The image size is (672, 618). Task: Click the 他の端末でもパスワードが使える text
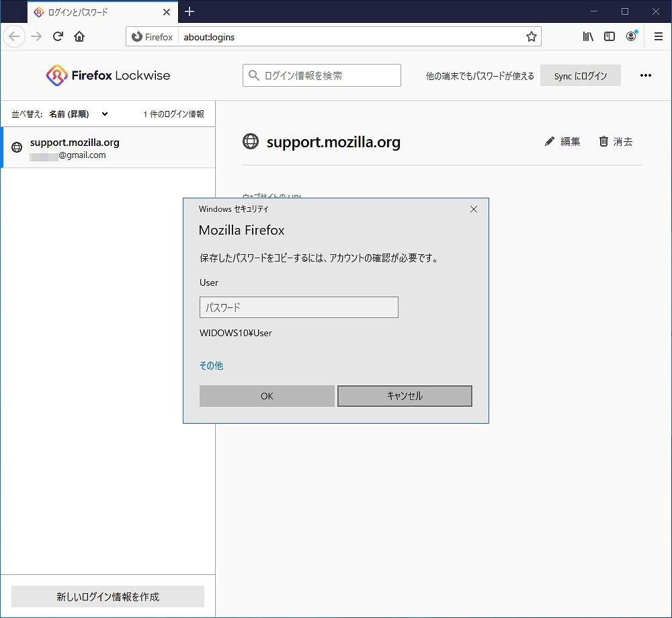[480, 76]
